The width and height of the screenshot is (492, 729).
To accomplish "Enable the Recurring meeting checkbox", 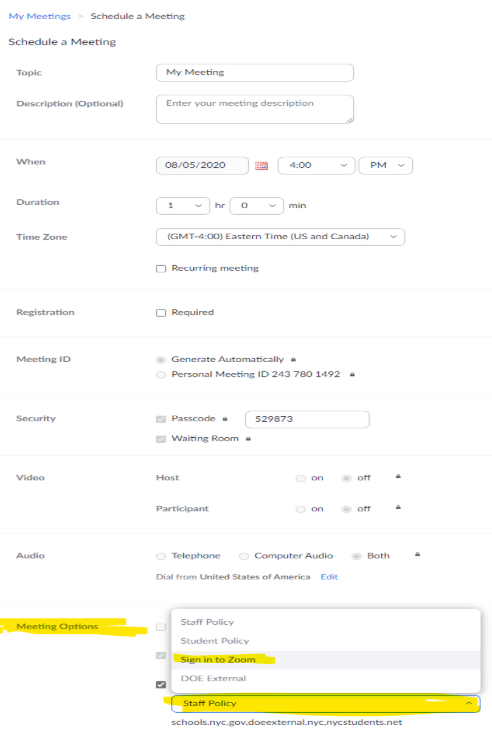I will click(x=161, y=269).
